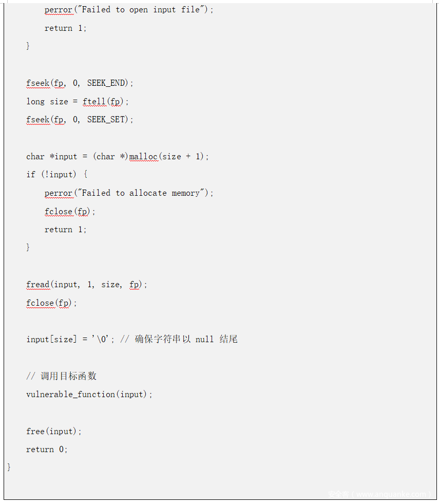Click the free(input) statement
Image resolution: width=439 pixels, height=504 pixels.
coord(54,432)
